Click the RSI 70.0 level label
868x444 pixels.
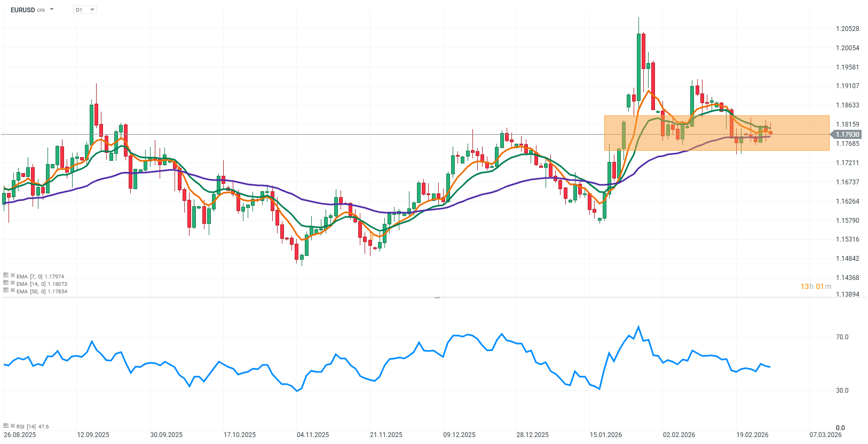tap(842, 337)
